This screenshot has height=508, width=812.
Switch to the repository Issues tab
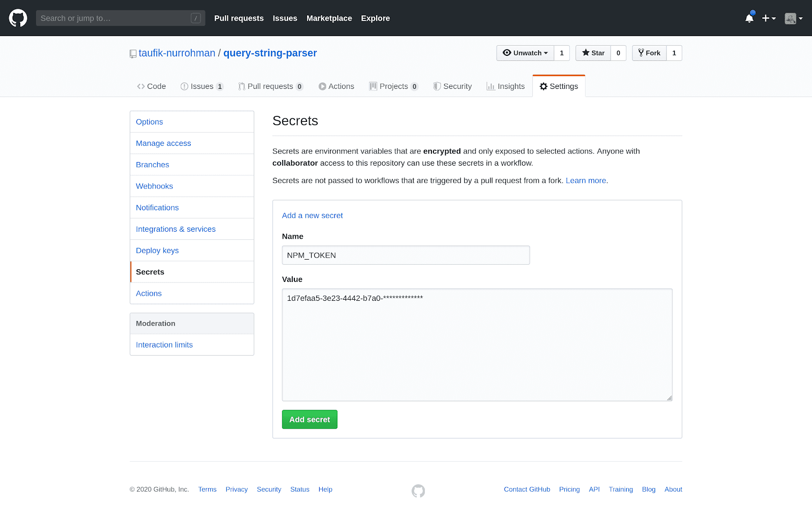[x=202, y=86]
